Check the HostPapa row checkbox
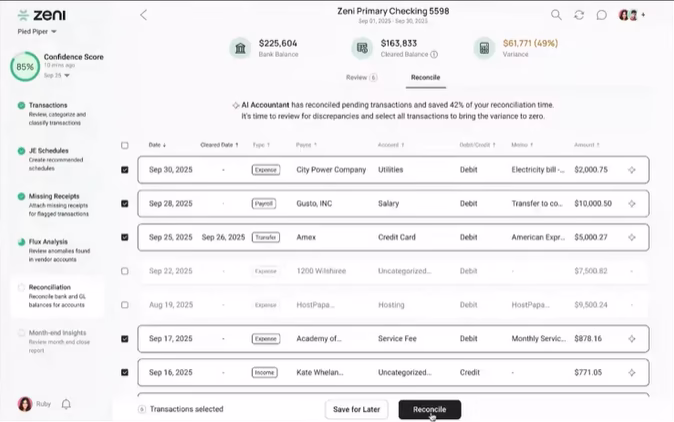Viewport: 674px width, 422px height. [125, 305]
